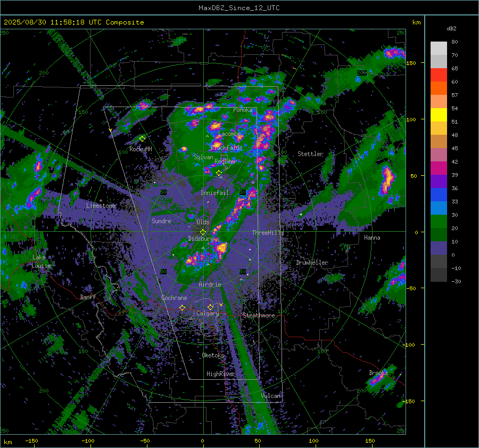Click the 33 value in the dBZ legend
Screen dimensions: 479x448
455,201
